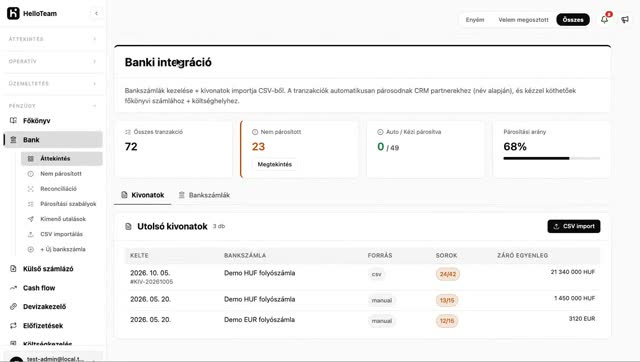Click the Előfizetések refresh icon

click(13, 326)
